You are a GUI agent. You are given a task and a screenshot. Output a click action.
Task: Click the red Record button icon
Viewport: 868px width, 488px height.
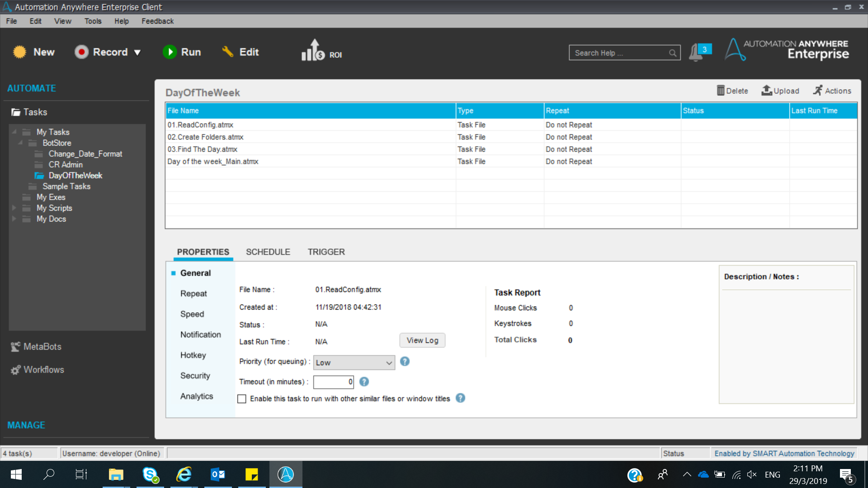click(x=81, y=52)
